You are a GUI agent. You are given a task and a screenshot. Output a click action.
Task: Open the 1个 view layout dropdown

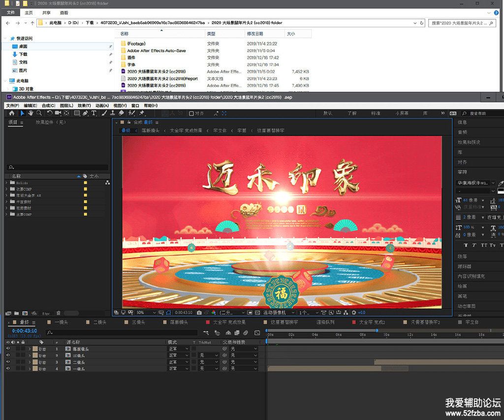pos(308,313)
